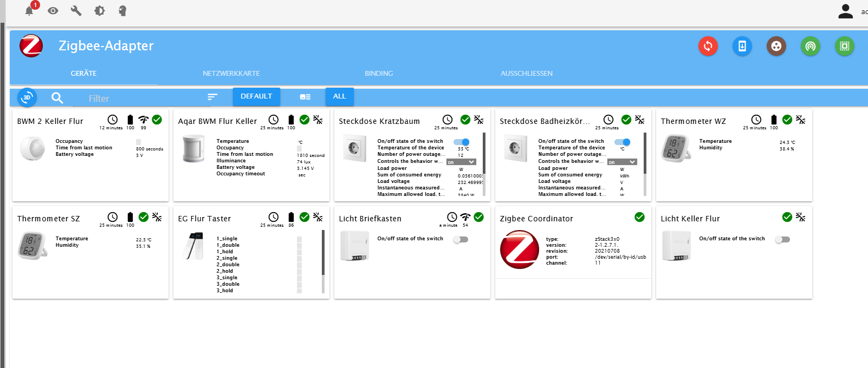The width and height of the screenshot is (868, 368).
Task: Click the Filter text field
Action: pos(141,98)
